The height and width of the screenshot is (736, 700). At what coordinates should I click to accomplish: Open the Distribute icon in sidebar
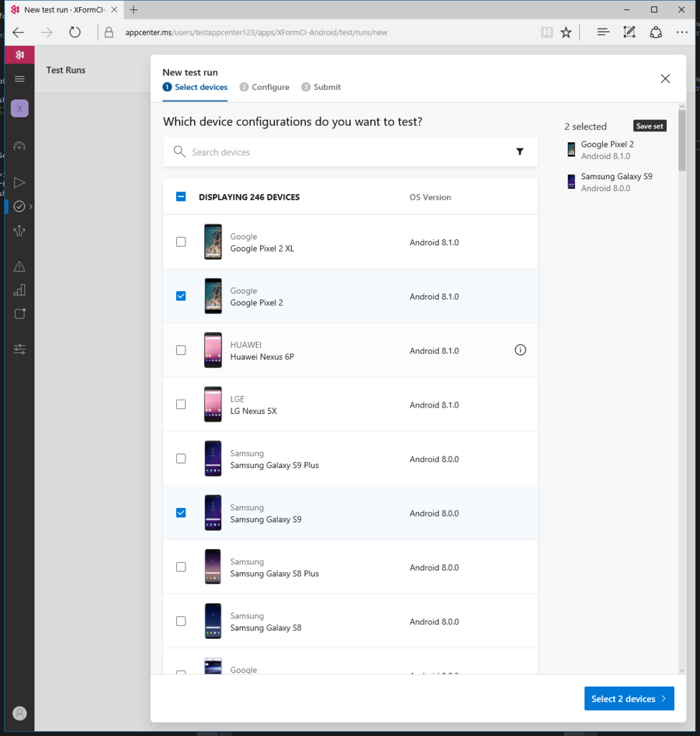tap(19, 231)
